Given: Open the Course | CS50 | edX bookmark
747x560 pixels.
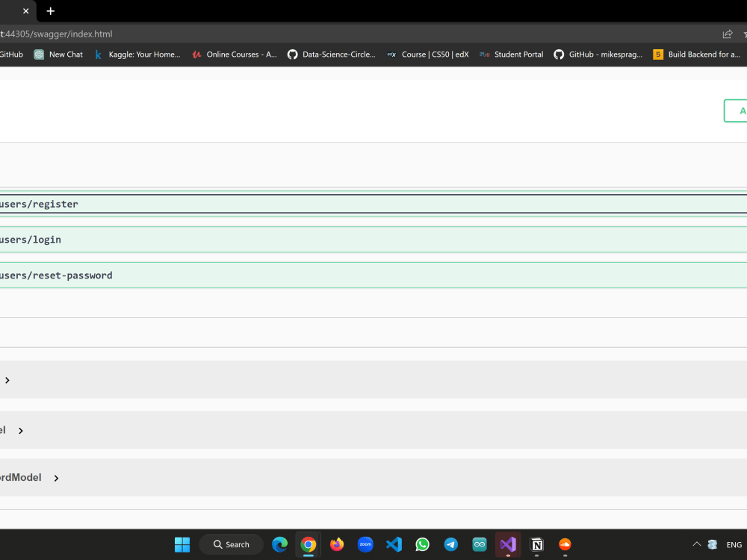Looking at the screenshot, I should pos(429,54).
